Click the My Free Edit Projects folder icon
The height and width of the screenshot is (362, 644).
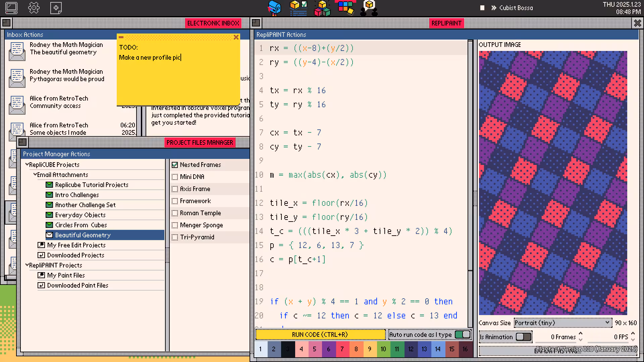[41, 245]
